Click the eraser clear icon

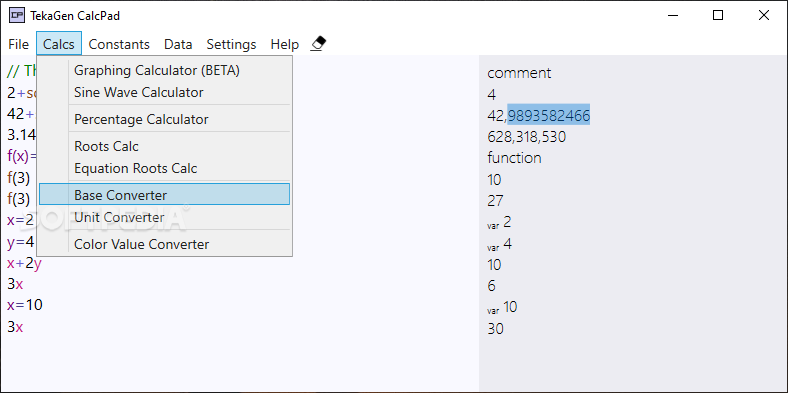pyautogui.click(x=318, y=44)
